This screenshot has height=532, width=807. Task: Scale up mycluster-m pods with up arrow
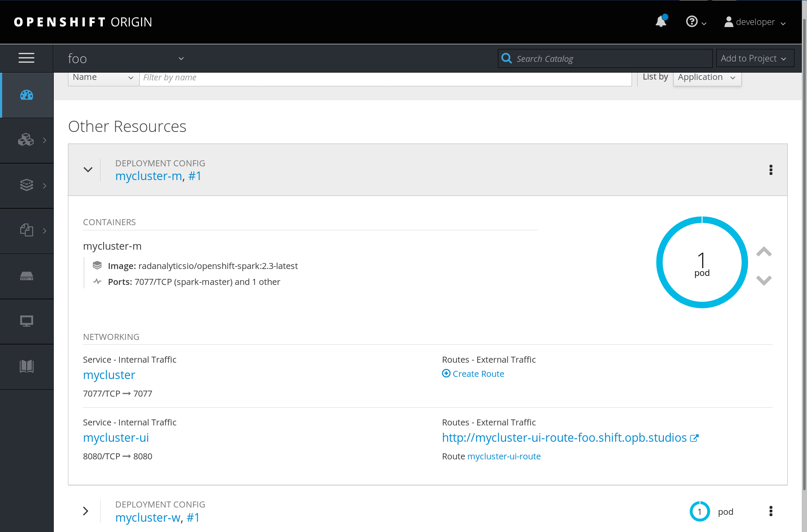click(x=764, y=252)
